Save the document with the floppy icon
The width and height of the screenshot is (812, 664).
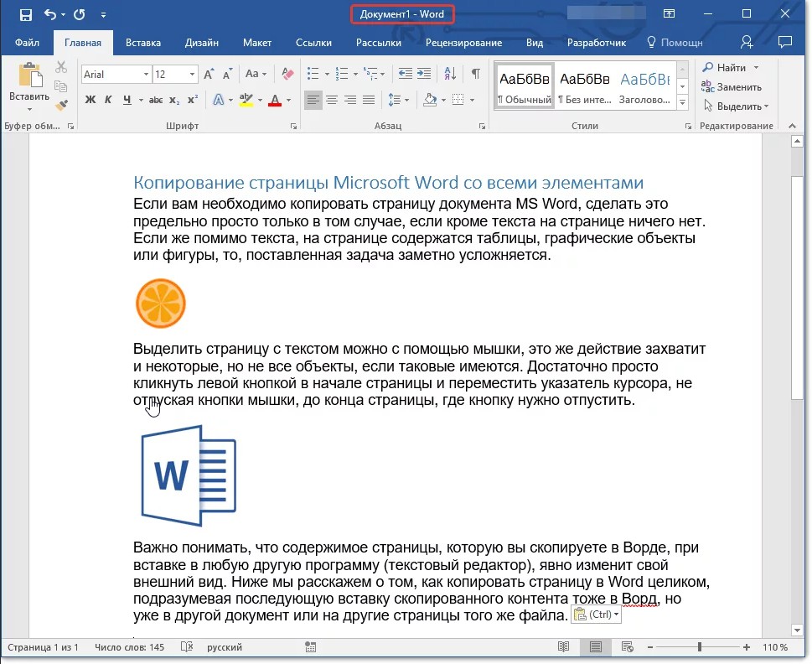click(x=25, y=14)
